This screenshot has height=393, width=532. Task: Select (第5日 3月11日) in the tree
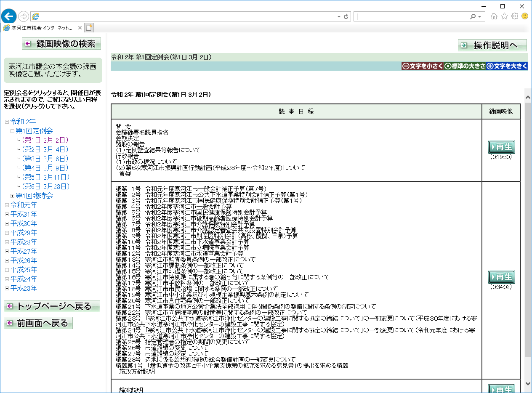pyautogui.click(x=46, y=177)
